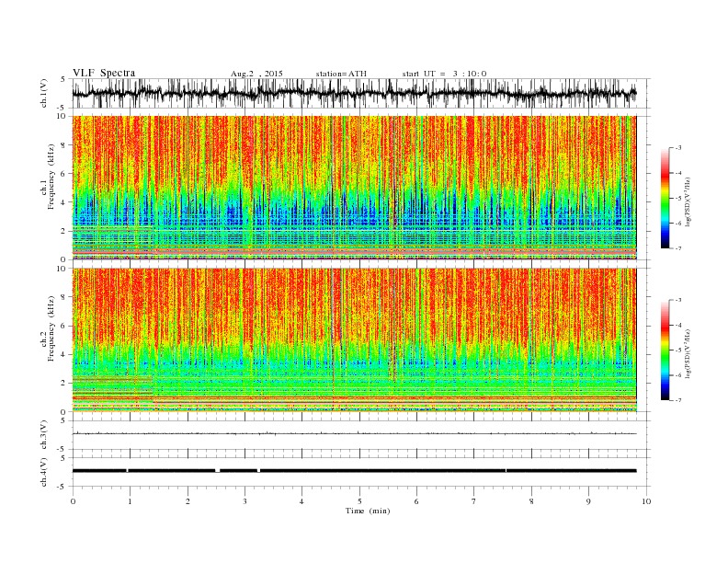Click inside the ch.1 spectrogram panel
Image resolution: width=728 pixels, height=563 pixels.
coord(354,188)
